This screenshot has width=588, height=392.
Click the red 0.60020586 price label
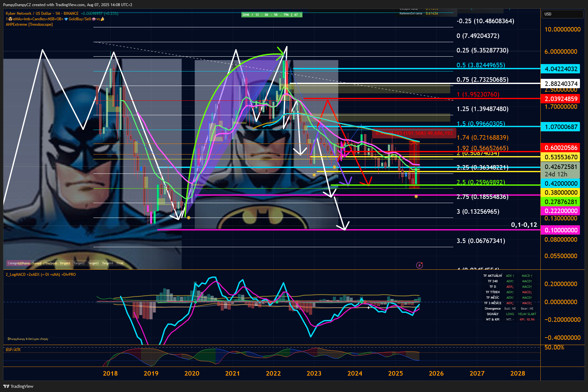pyautogui.click(x=561, y=148)
